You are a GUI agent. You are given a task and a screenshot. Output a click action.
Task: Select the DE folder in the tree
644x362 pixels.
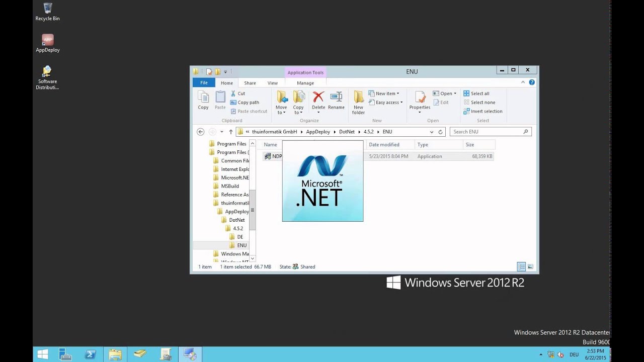coord(236,237)
